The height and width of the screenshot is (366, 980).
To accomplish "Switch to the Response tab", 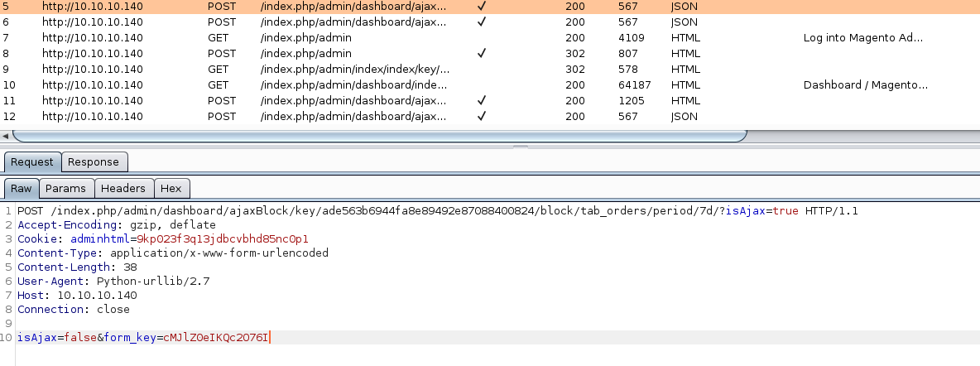I will [94, 161].
